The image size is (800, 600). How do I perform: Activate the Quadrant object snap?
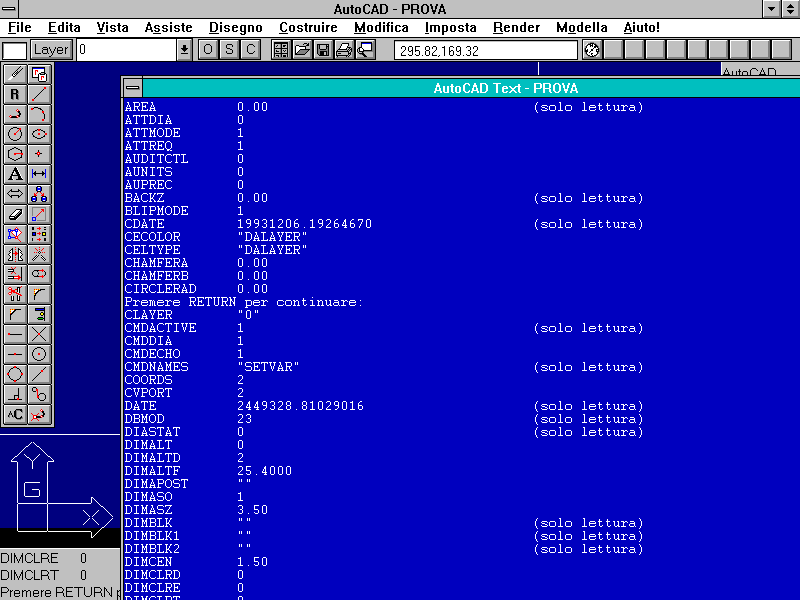pyautogui.click(x=15, y=374)
